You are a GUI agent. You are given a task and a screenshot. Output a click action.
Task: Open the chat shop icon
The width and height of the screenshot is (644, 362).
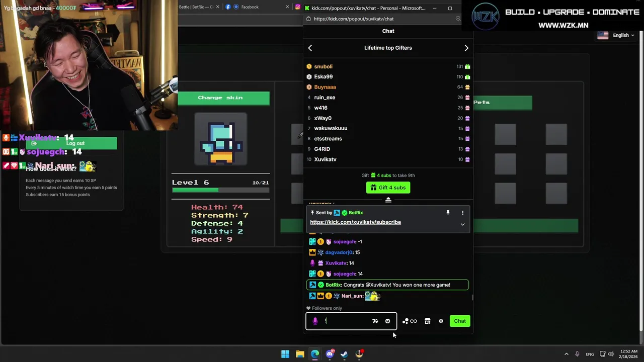[x=427, y=321]
